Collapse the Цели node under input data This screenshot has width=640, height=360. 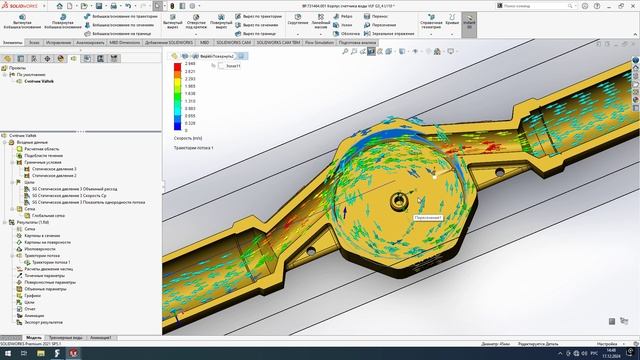[x=12, y=182]
